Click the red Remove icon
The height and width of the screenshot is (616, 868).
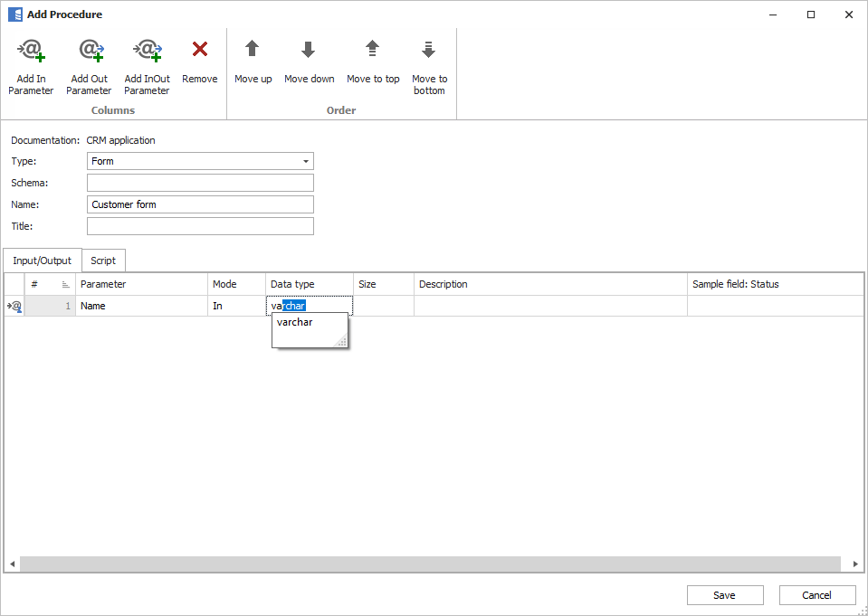[x=199, y=50]
